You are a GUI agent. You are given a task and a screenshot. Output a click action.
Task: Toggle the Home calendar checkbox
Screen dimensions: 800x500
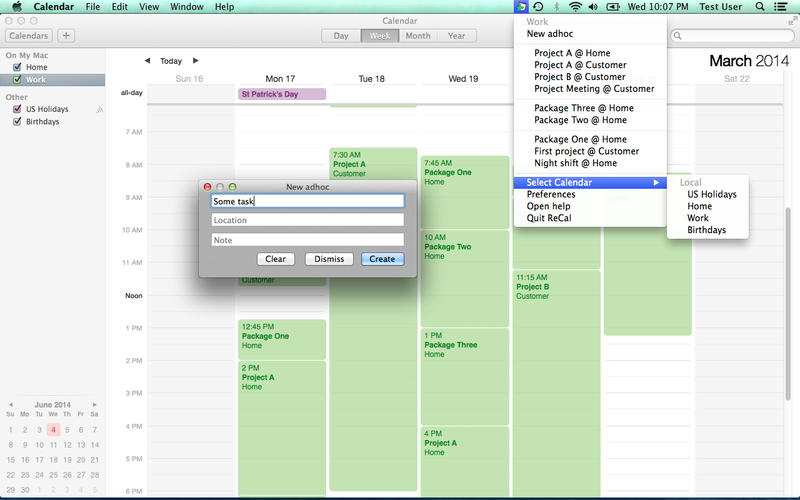coord(17,67)
